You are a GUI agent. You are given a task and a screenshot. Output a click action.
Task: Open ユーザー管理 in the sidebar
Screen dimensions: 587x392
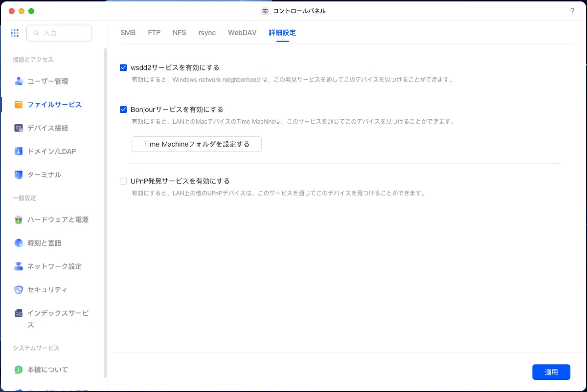point(48,81)
